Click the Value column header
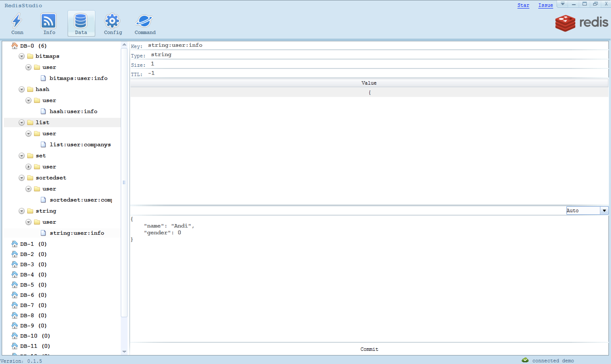The width and height of the screenshot is (611, 364). [x=369, y=83]
